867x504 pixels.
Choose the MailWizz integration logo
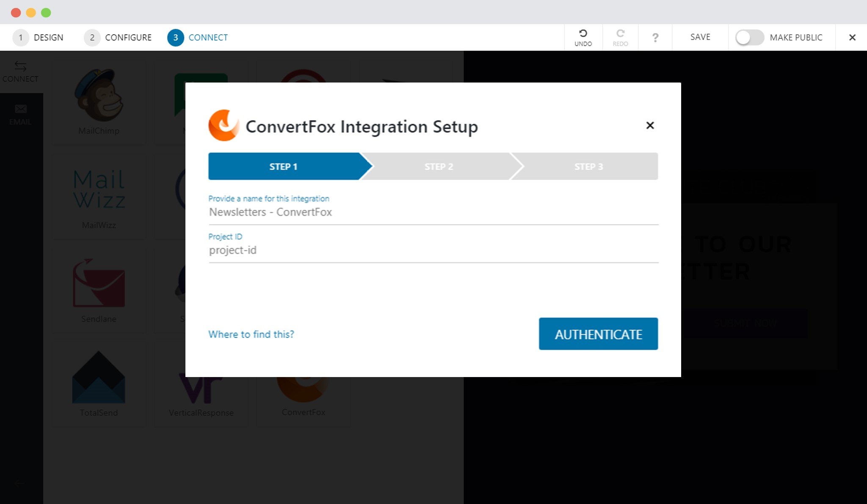pyautogui.click(x=99, y=189)
